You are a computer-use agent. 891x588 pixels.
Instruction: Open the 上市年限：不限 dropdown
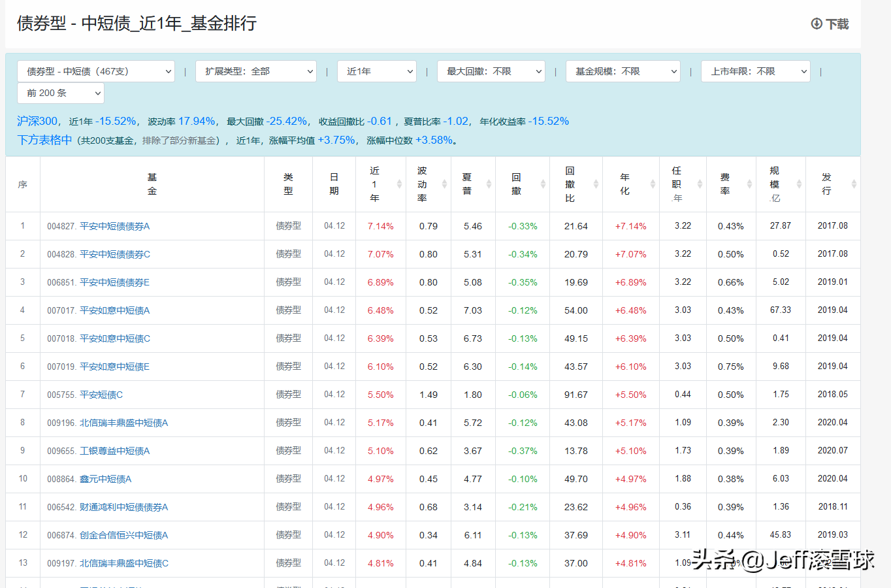(756, 71)
